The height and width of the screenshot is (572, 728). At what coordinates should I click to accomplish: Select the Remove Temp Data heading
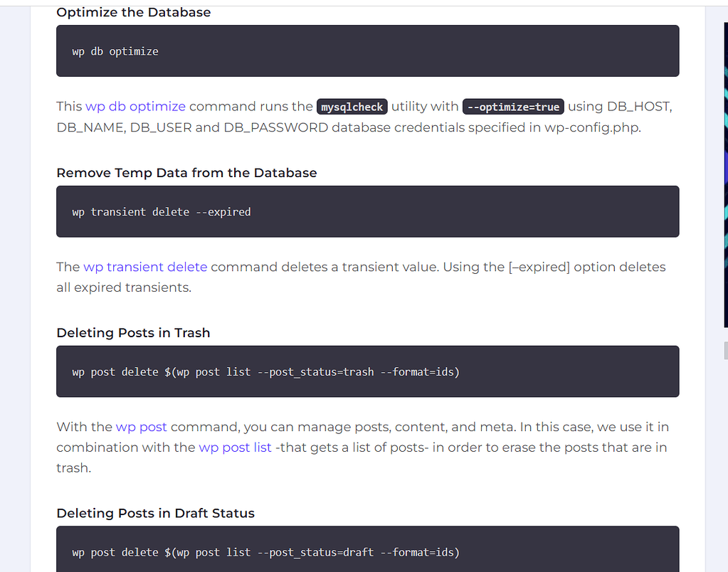(x=186, y=172)
